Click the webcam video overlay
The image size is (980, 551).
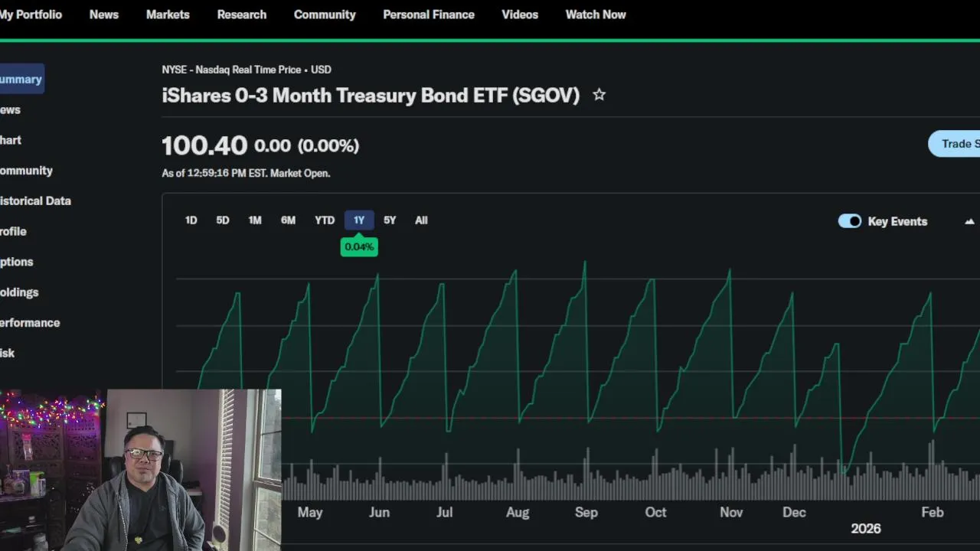coord(140,470)
